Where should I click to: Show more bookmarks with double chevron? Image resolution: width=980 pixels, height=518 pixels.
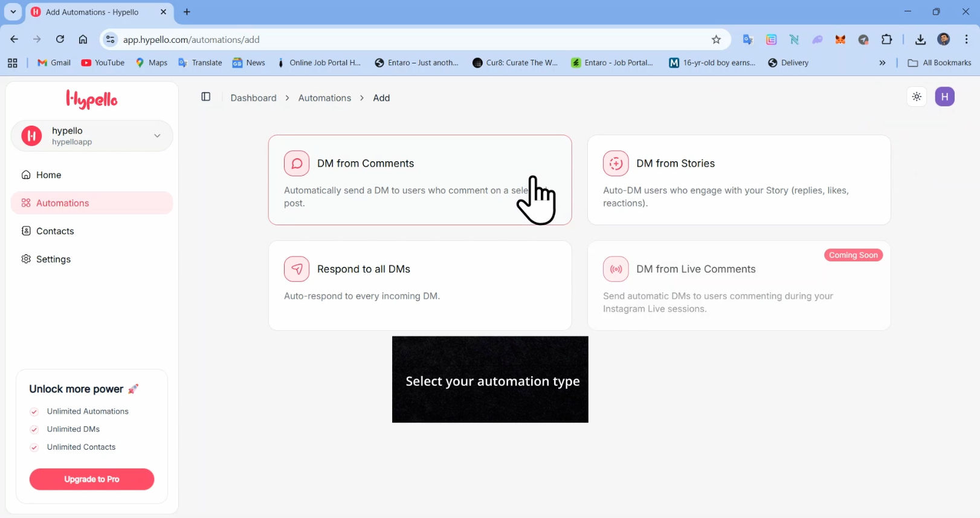[x=882, y=63]
